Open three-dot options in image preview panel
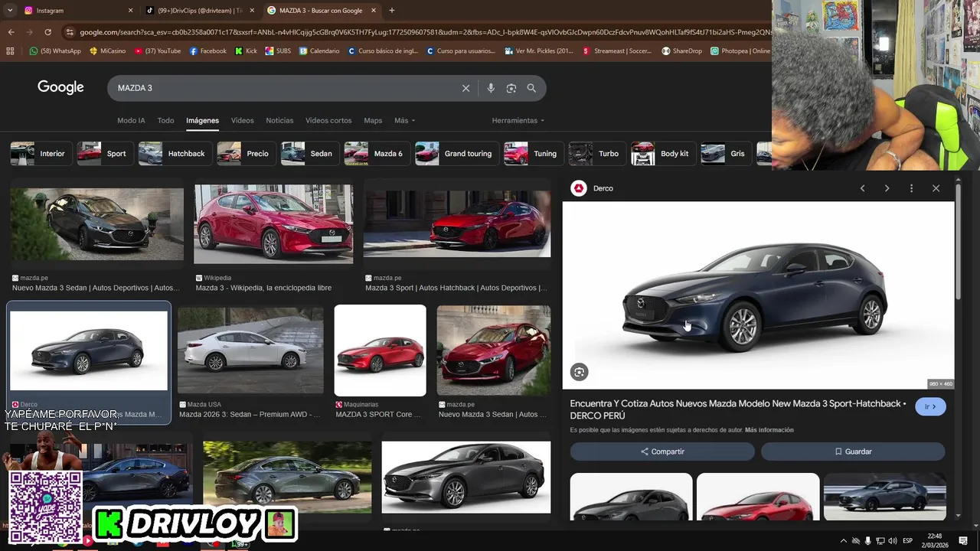980x551 pixels. coord(911,188)
